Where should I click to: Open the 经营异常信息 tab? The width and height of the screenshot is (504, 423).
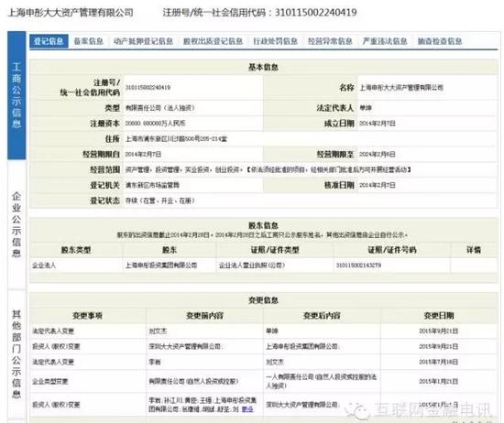(x=330, y=41)
